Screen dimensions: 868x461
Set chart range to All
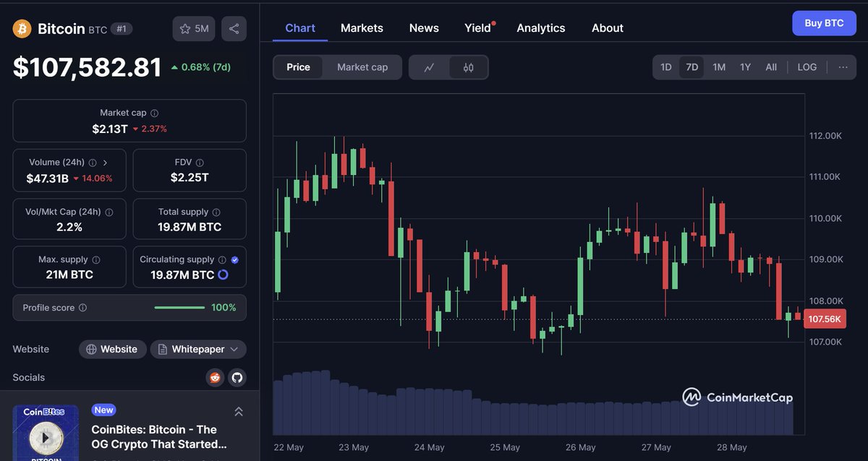tap(771, 67)
